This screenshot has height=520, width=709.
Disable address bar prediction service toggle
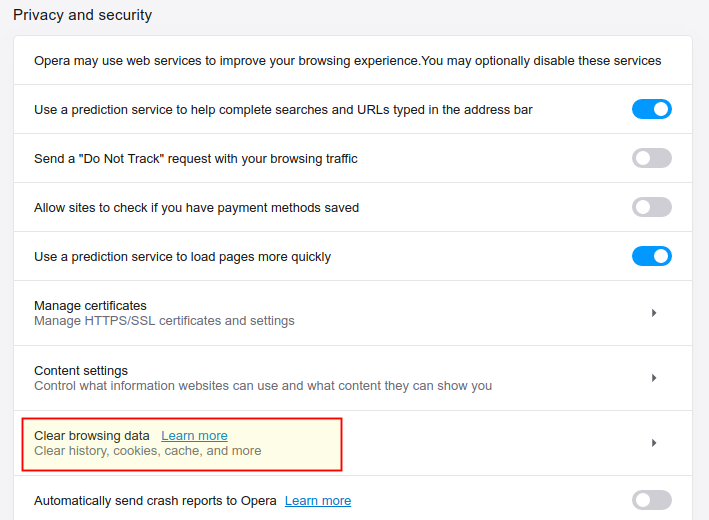click(x=652, y=109)
